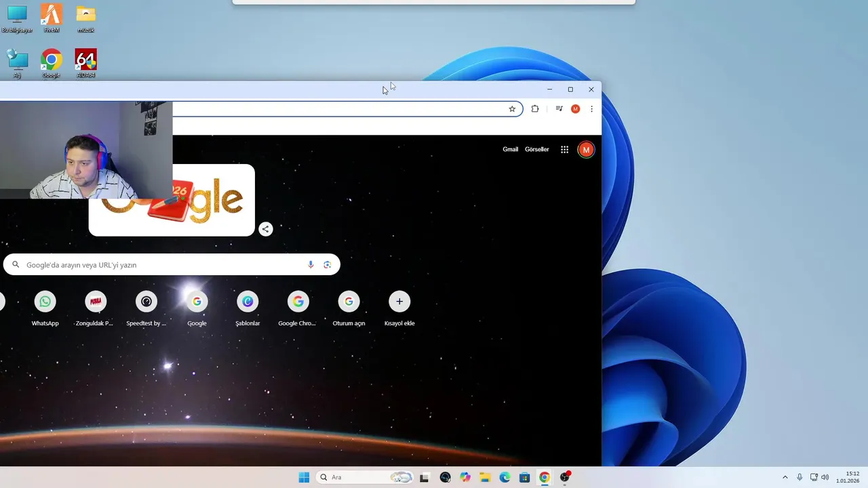Open the Gmail link
868x488 pixels.
click(x=510, y=149)
